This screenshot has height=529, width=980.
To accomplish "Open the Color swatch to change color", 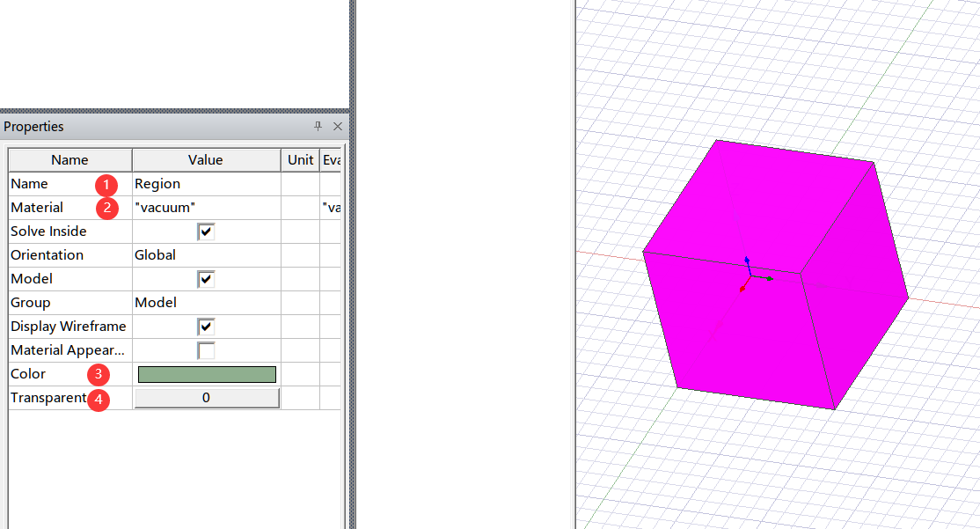I will pyautogui.click(x=206, y=373).
